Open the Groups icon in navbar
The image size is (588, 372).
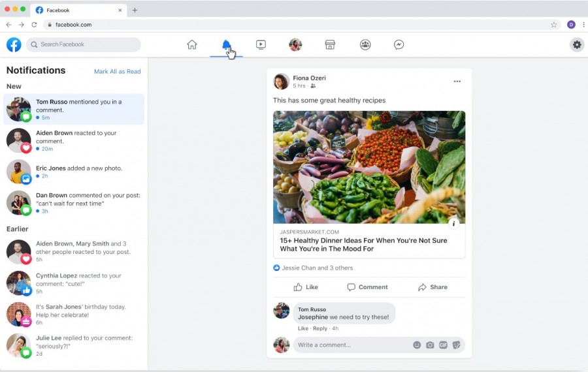[x=365, y=44]
